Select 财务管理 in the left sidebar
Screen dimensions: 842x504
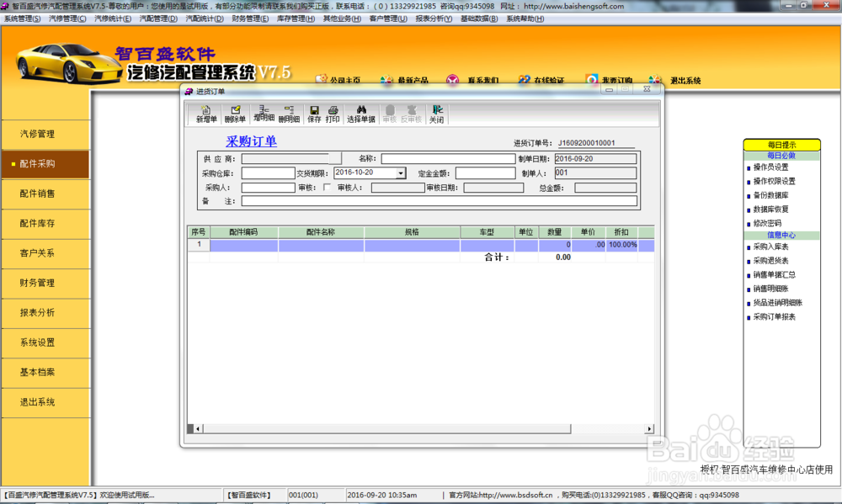(45, 283)
